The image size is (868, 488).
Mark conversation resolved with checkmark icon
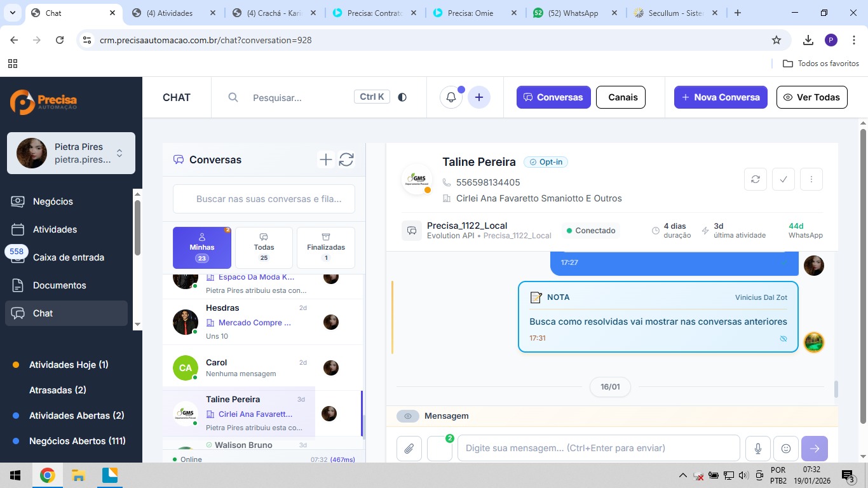pyautogui.click(x=783, y=179)
